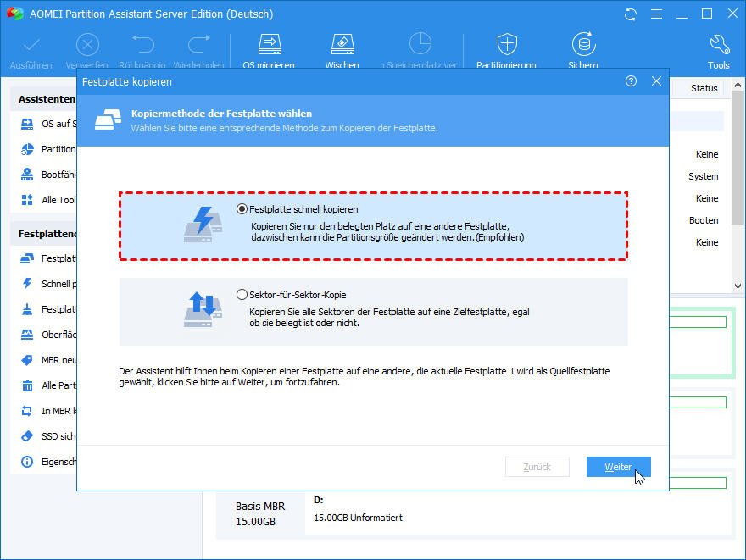Click the sector copy disk arrows icon
The height and width of the screenshot is (560, 746).
coord(203,310)
